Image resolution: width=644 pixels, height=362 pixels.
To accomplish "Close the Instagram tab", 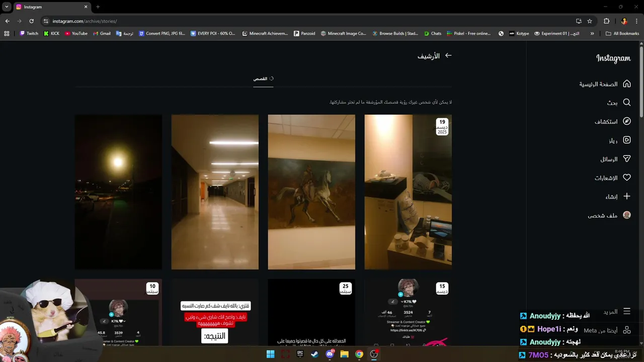I will click(x=86, y=7).
